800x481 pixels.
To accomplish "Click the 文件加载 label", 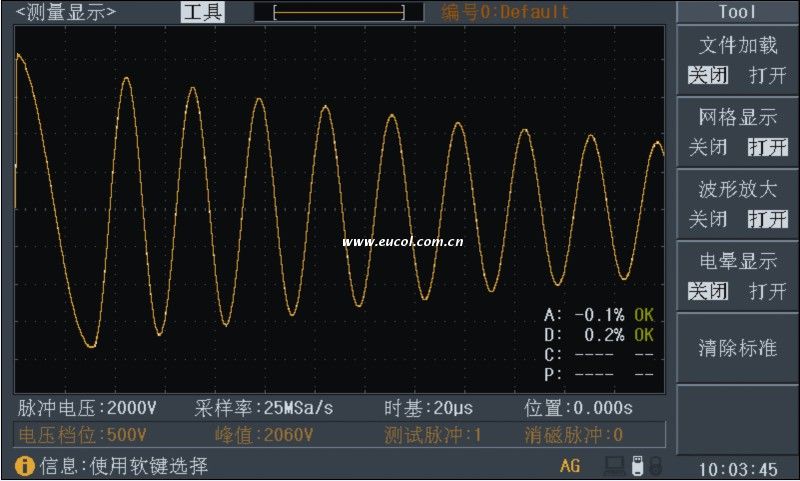I will [x=738, y=45].
